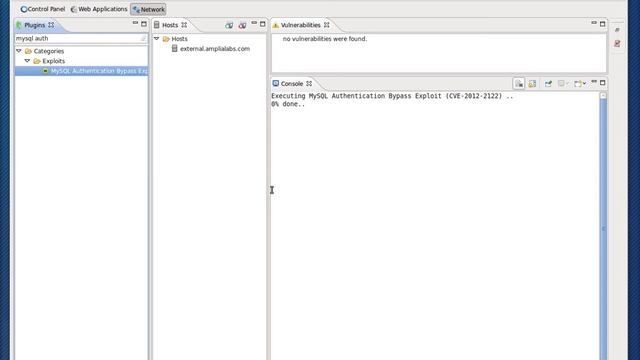Select MySQL Authentication Bypass Exploit plugin
The image size is (640, 360).
click(82, 71)
